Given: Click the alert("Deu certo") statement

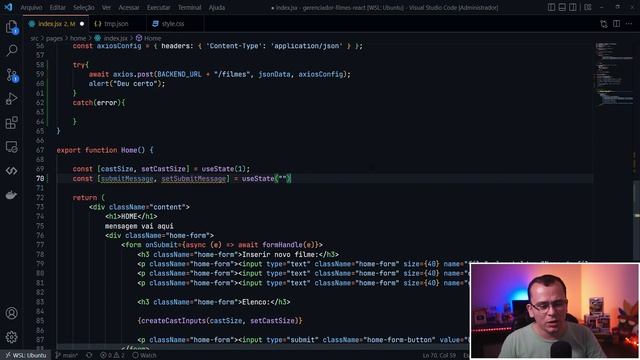Looking at the screenshot, I should 127,83.
